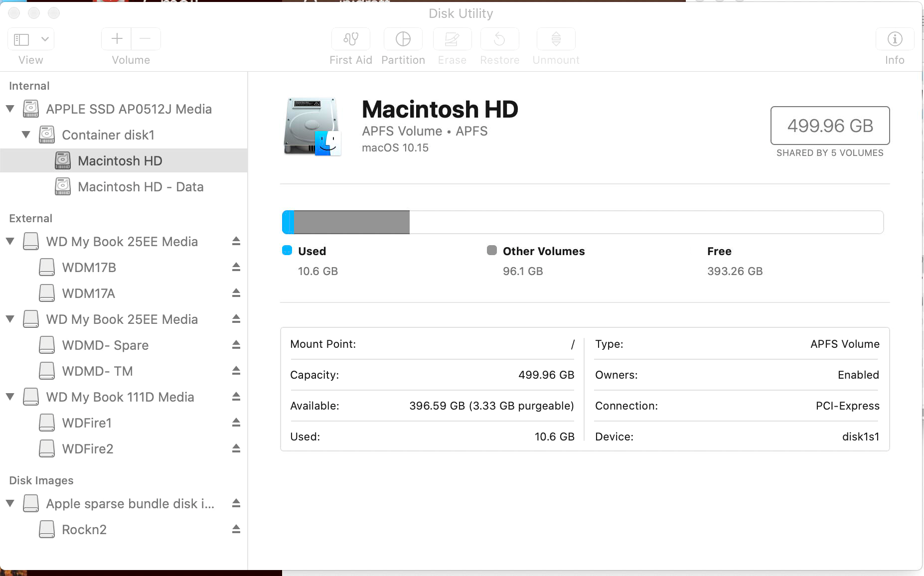Show Info for the selected volume
This screenshot has width=924, height=576.
coord(895,39)
